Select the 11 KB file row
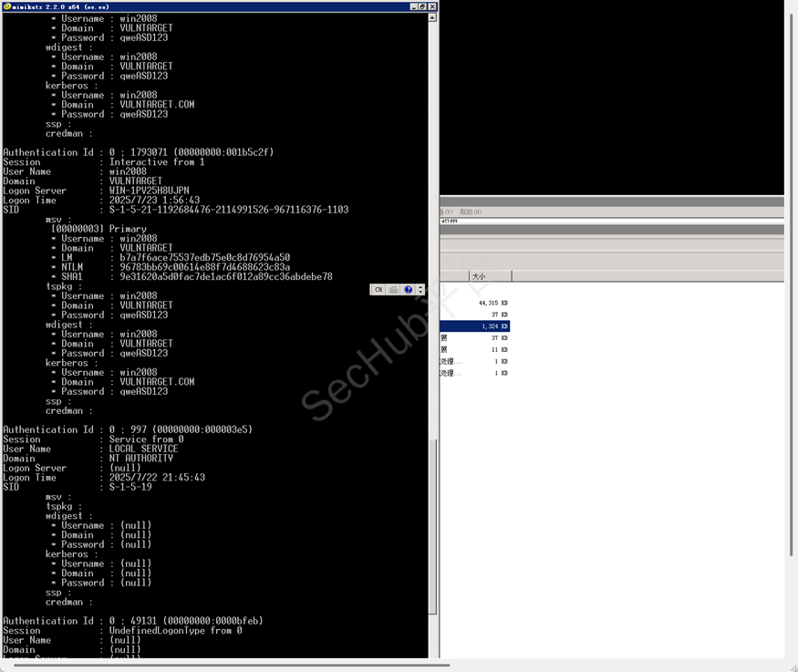This screenshot has height=672, width=798. tap(475, 349)
